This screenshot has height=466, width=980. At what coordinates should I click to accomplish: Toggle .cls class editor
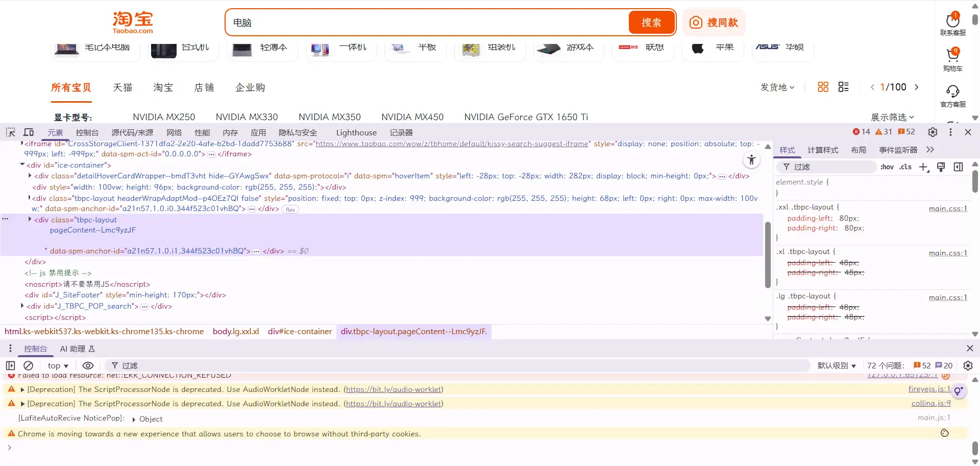coord(905,167)
